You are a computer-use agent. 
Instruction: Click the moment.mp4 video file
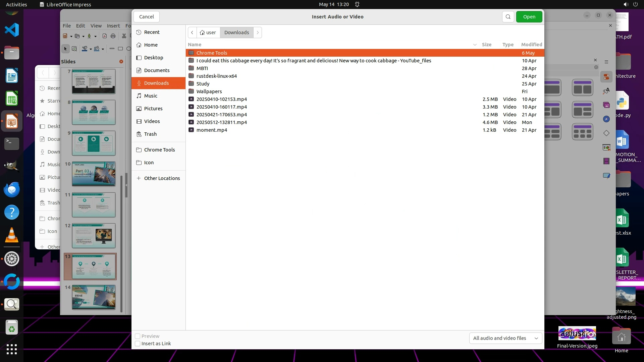212,130
